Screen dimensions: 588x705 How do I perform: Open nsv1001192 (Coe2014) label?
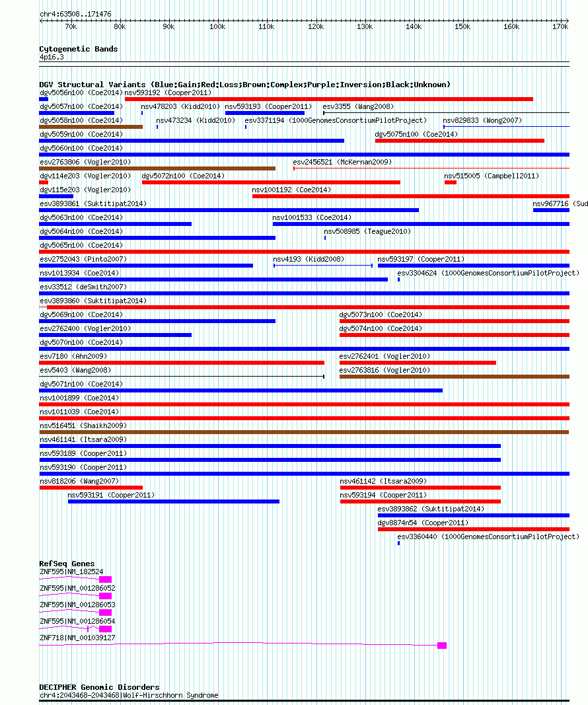pyautogui.click(x=291, y=190)
